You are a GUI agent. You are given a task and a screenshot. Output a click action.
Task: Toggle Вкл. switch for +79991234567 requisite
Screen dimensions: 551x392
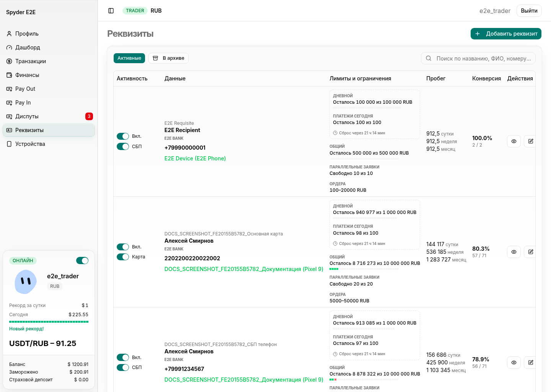click(123, 358)
